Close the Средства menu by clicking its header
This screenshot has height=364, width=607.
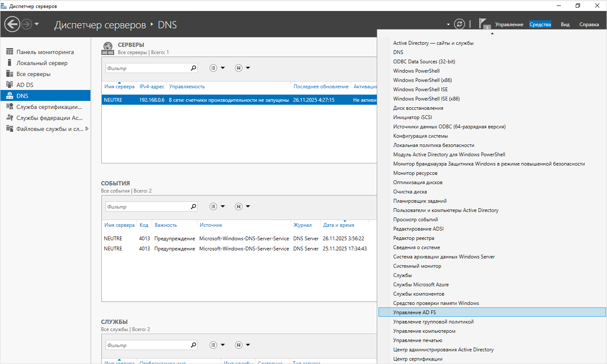540,24
